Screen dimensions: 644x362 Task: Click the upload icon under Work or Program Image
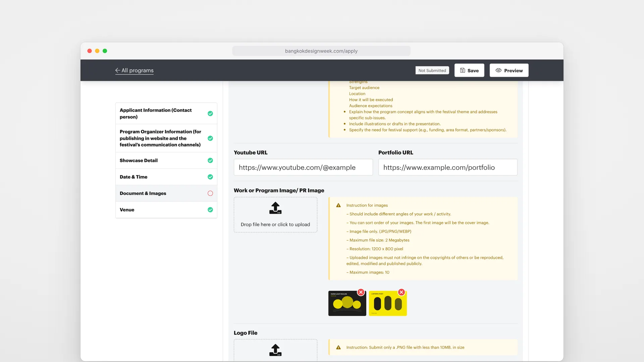click(275, 208)
